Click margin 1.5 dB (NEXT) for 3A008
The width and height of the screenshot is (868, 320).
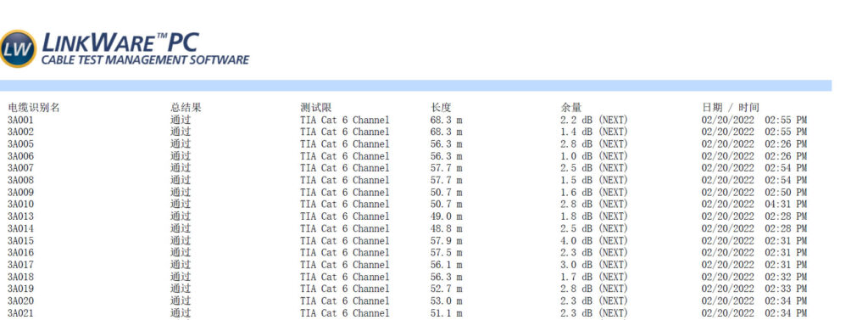point(594,180)
